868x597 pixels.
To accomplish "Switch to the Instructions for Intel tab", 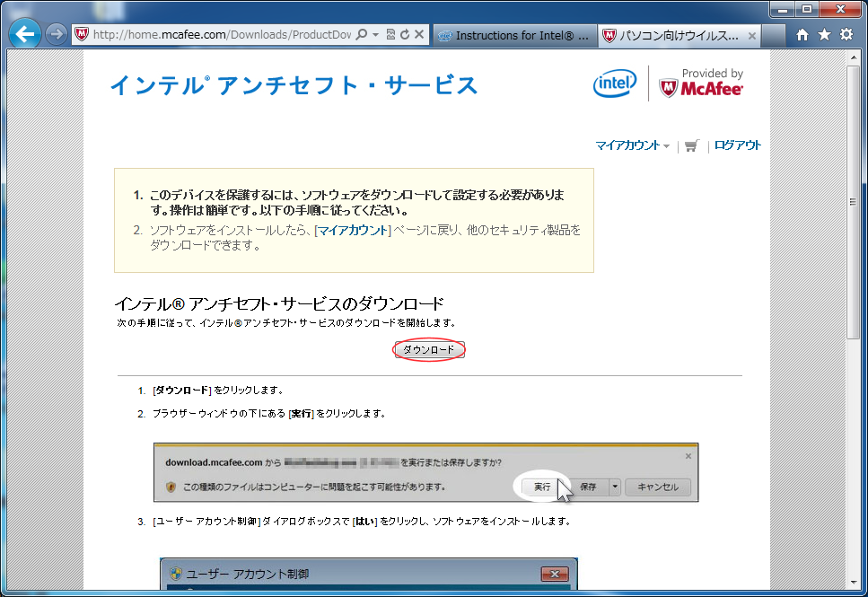I will coord(515,35).
